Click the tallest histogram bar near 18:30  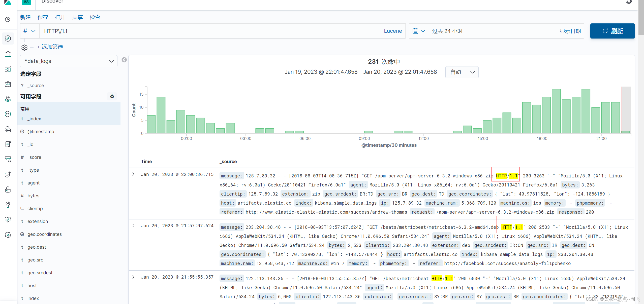[556, 111]
